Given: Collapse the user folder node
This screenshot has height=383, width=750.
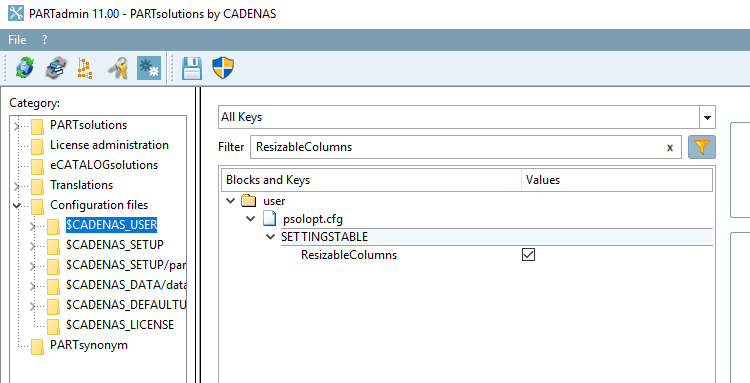Looking at the screenshot, I should pyautogui.click(x=231, y=201).
